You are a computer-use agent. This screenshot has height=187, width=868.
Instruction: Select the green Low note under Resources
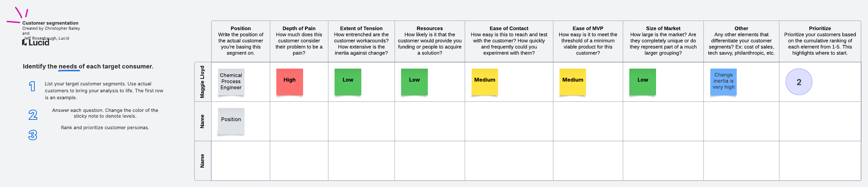[x=414, y=82]
